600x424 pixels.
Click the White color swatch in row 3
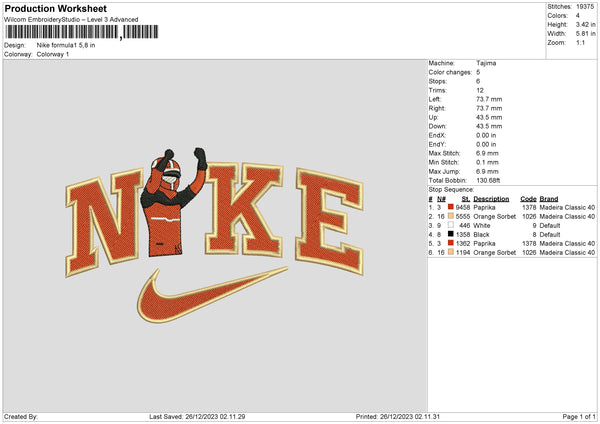coord(450,225)
